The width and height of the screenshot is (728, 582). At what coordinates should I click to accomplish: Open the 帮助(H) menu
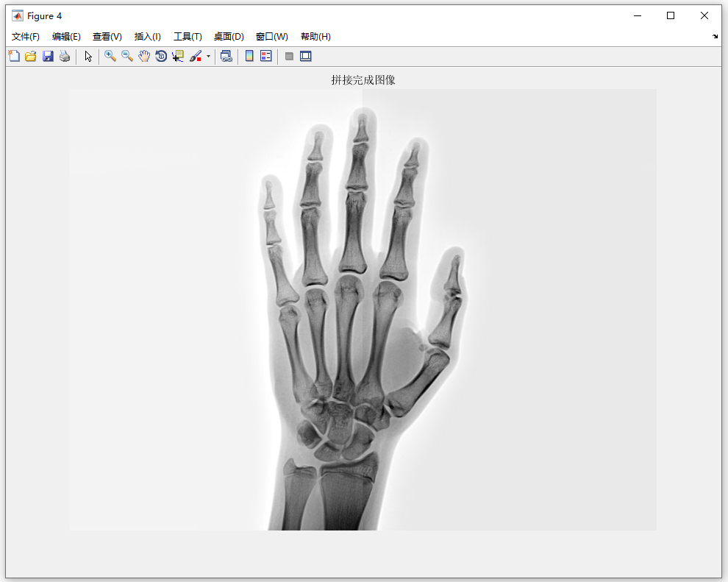click(315, 36)
